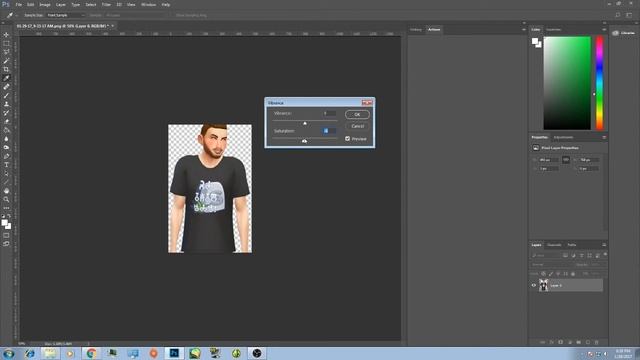
Task: Click Cancel in the Vibrance dialog
Action: click(x=357, y=126)
